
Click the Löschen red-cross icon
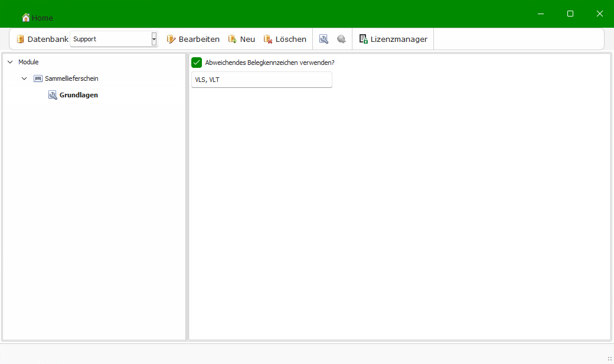[x=268, y=39]
